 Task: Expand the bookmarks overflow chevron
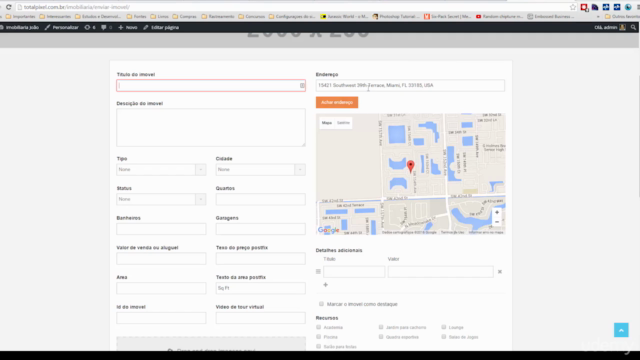pyautogui.click(x=598, y=17)
